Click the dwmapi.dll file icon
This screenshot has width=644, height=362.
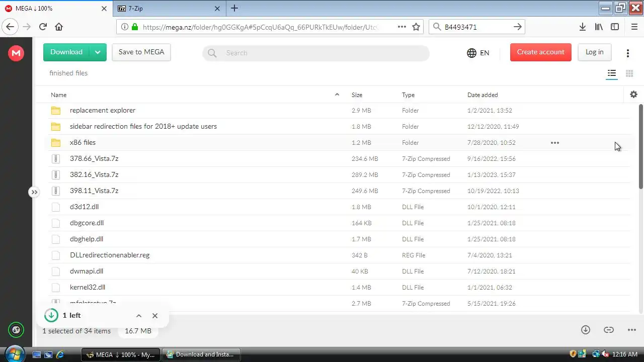click(56, 271)
